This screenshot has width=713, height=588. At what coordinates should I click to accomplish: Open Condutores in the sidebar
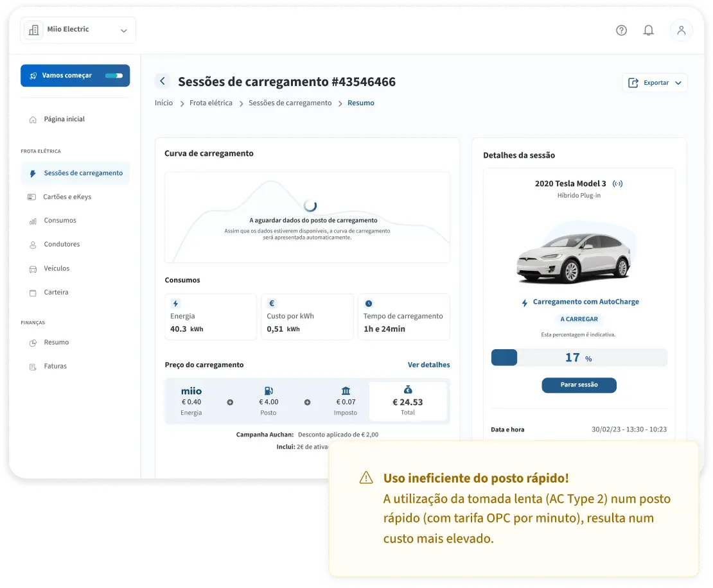coord(62,245)
